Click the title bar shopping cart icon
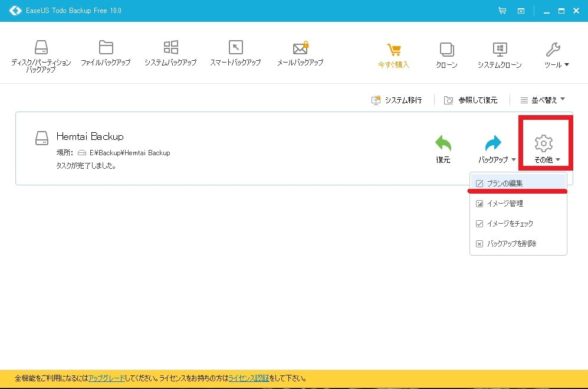Viewport: 588px width, 389px height. pyautogui.click(x=502, y=11)
